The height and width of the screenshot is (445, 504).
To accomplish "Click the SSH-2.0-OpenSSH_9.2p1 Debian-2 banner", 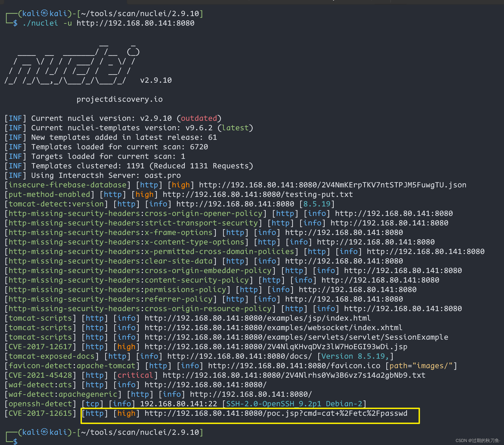I will tap(294, 404).
